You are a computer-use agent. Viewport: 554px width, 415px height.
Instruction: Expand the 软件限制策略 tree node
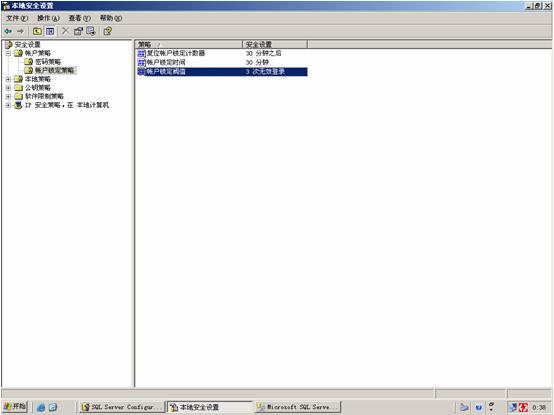(8, 96)
